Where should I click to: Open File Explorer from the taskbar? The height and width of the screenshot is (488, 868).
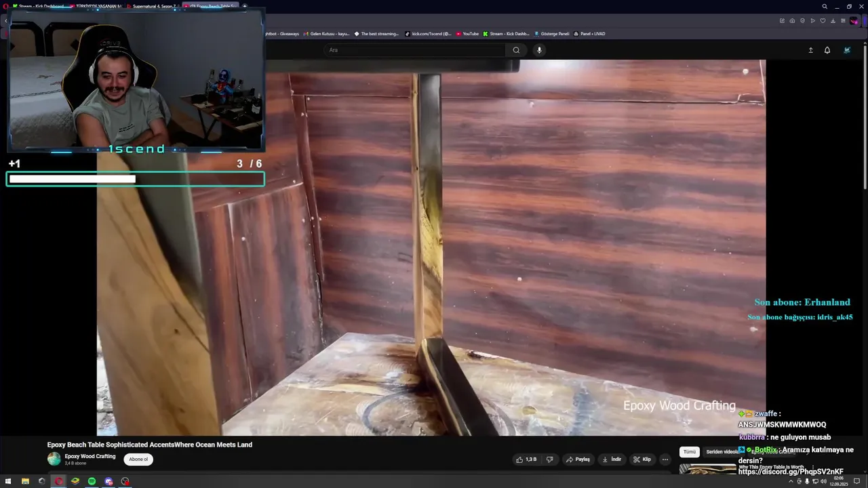click(x=25, y=481)
